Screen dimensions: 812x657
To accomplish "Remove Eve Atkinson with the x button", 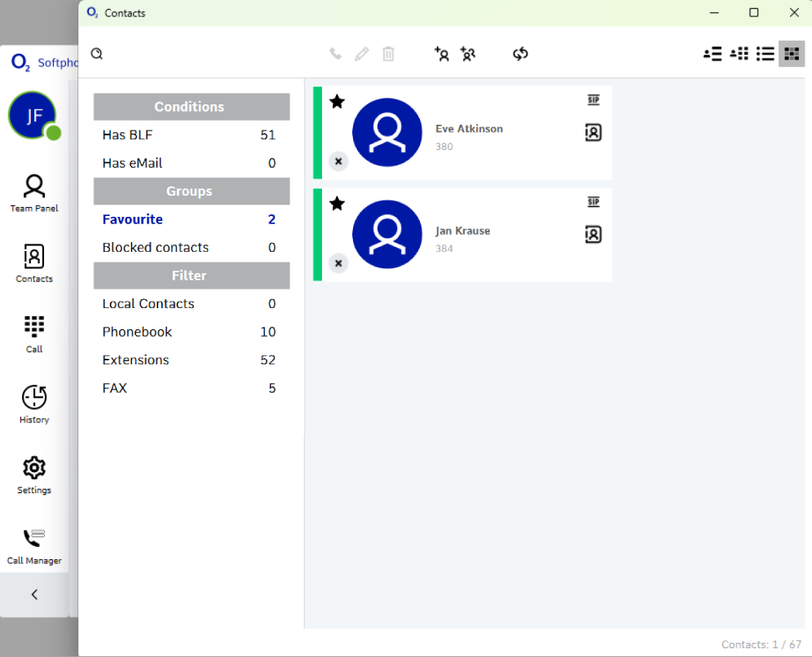I will click(338, 161).
